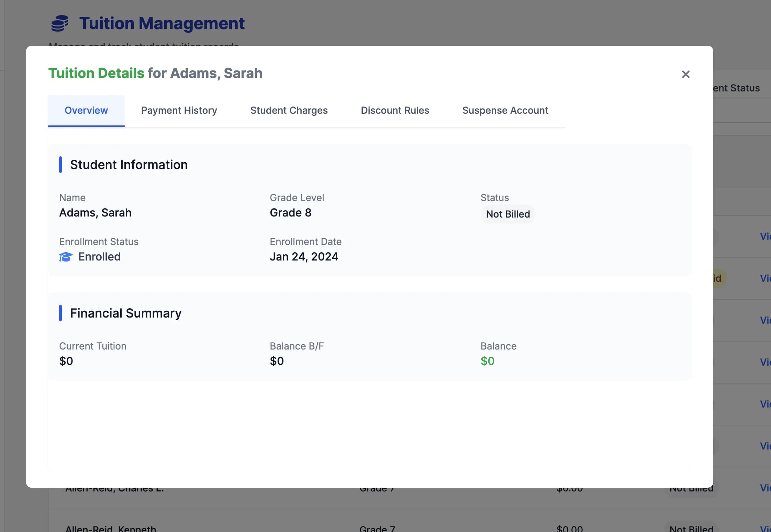Click the green Balance $0 amount

(488, 361)
